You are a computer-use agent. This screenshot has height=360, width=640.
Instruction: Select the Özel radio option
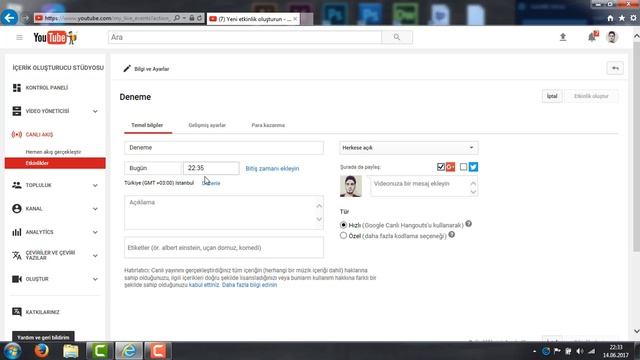[343, 236]
